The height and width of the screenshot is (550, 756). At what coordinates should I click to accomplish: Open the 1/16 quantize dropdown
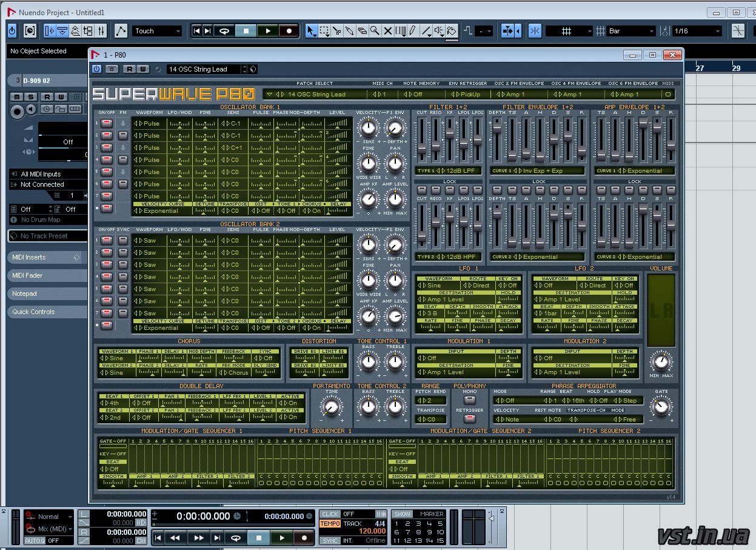pyautogui.click(x=697, y=31)
